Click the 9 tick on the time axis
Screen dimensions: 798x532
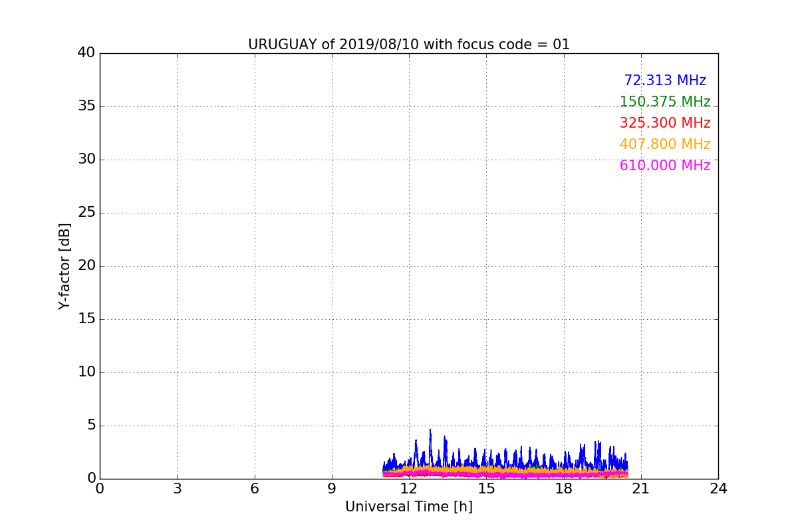[332, 489]
